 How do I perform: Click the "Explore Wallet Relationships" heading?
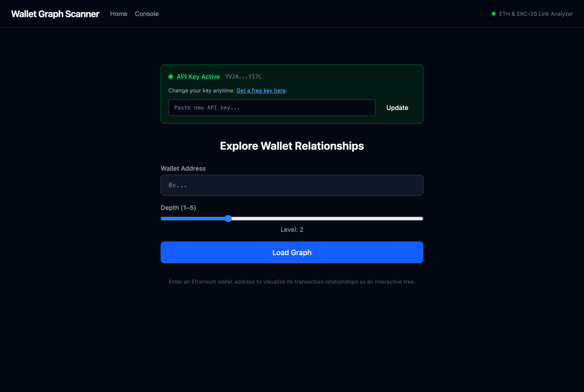point(292,146)
